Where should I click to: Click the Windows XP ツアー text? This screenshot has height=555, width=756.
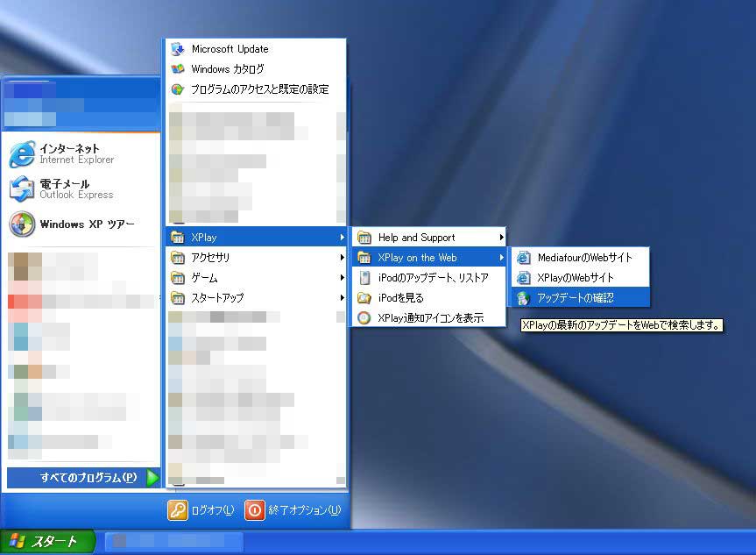click(x=88, y=224)
